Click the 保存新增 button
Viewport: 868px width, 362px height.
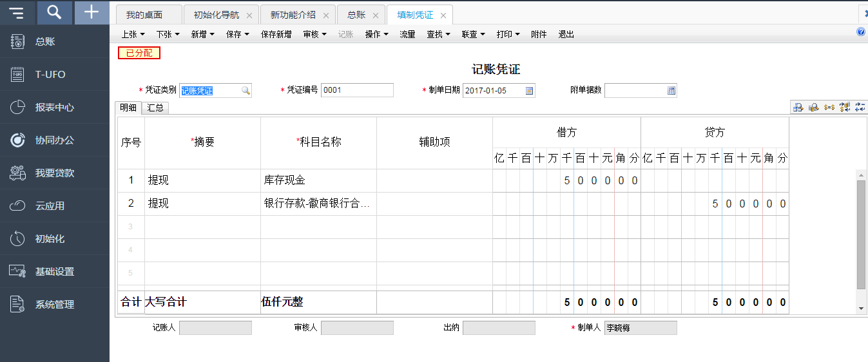point(276,35)
